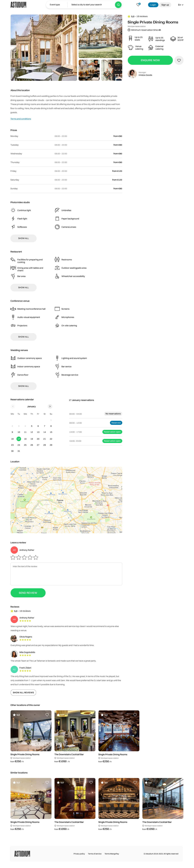Open the En language dropdown

181,5
